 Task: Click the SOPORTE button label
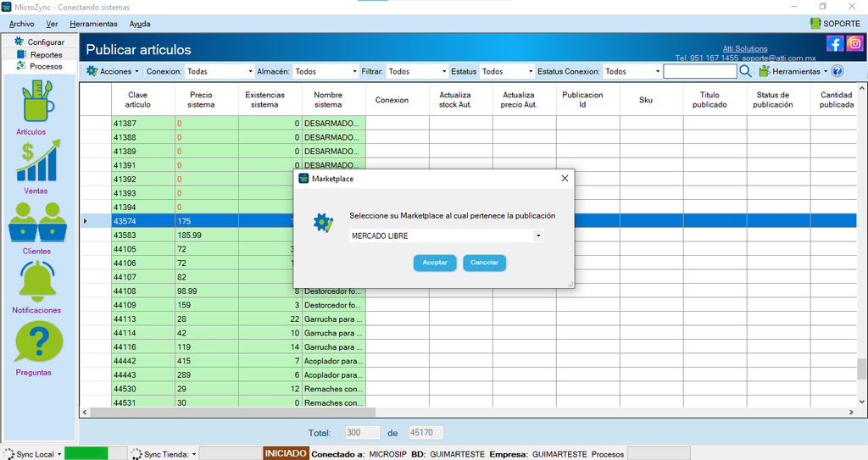coord(842,23)
